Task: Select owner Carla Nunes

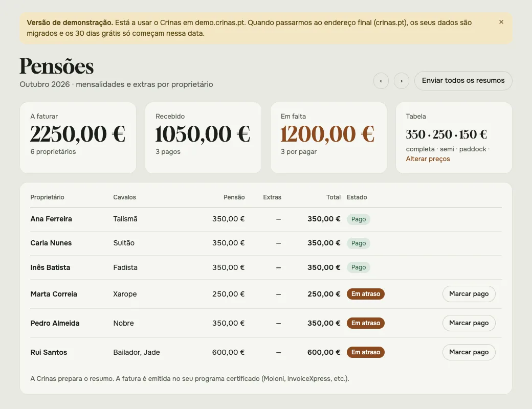Action: [51, 243]
